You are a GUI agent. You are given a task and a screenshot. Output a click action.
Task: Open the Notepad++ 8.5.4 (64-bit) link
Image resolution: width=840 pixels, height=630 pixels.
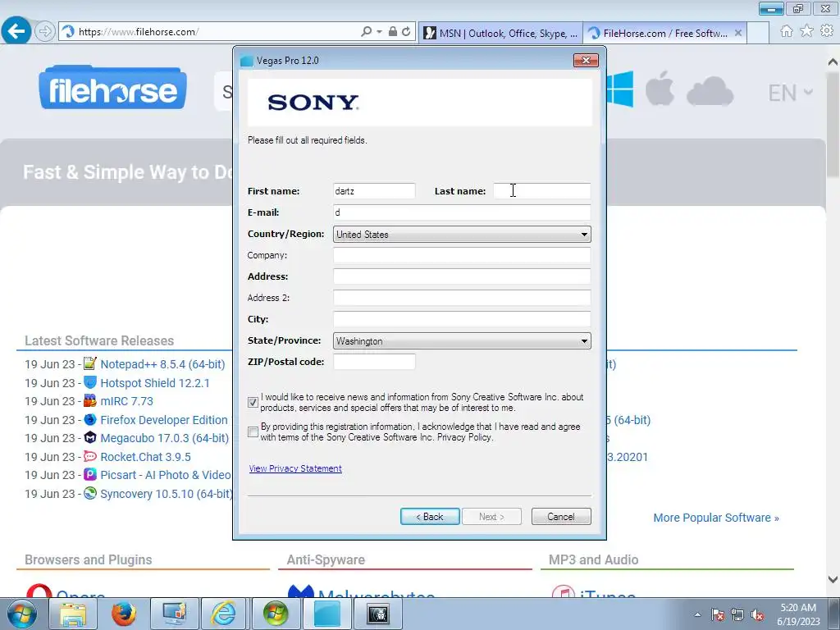pyautogui.click(x=162, y=364)
